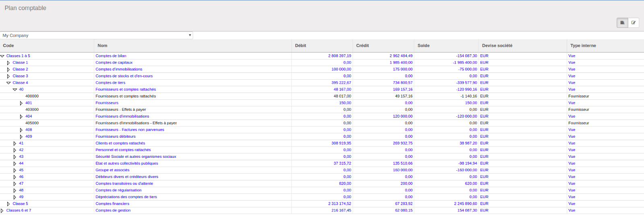This screenshot has width=644, height=215.
Task: Open the Comptes de gestion account
Action: coord(113,210)
